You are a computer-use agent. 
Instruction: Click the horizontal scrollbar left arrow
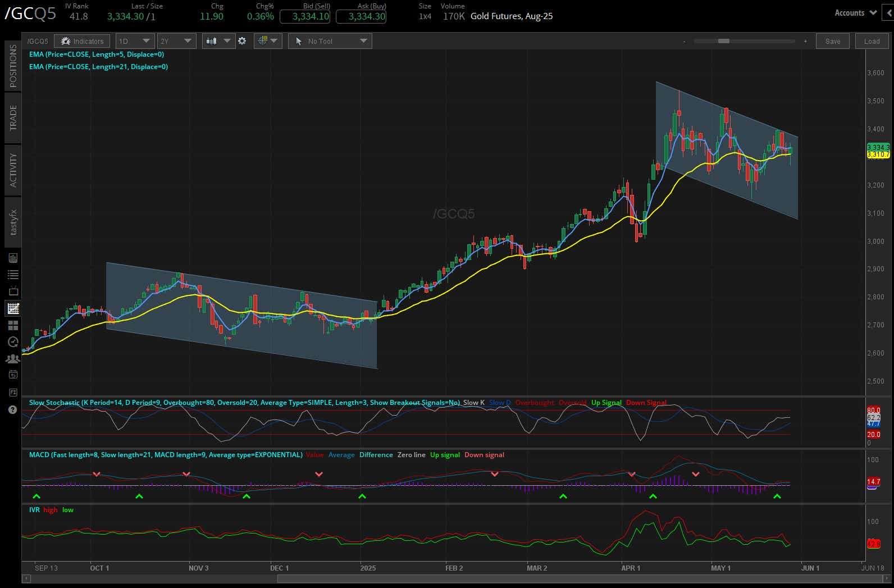[x=26, y=578]
